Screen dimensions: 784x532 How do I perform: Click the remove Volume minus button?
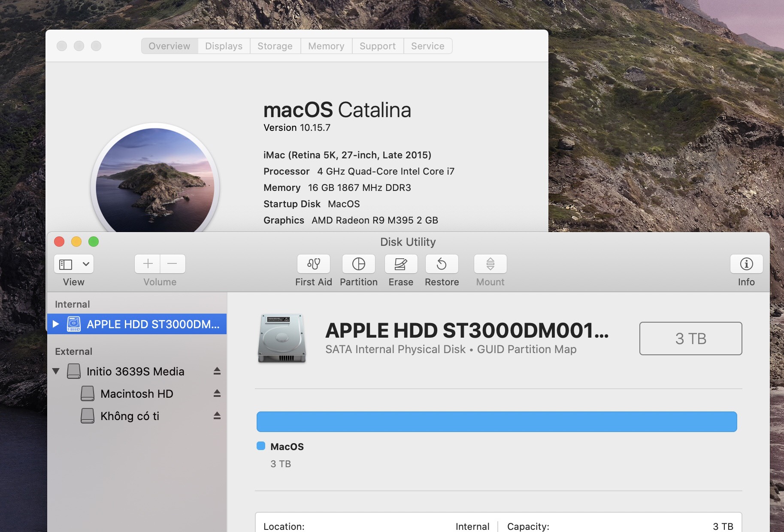click(x=173, y=264)
